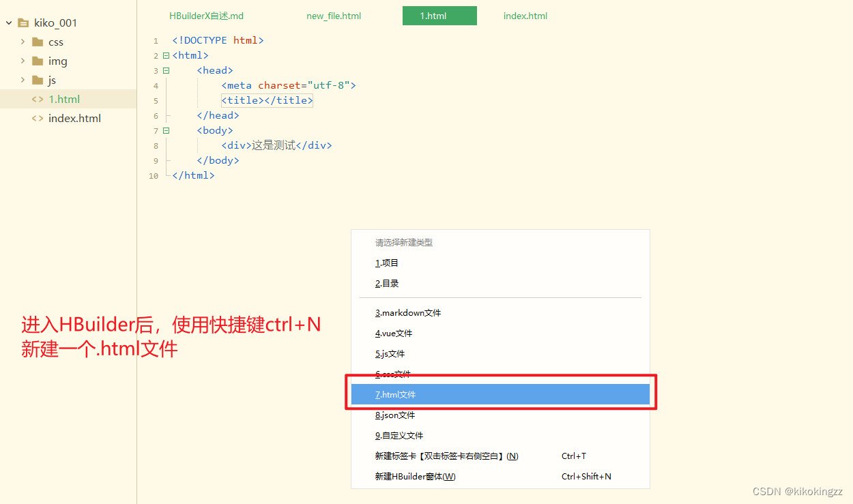This screenshot has height=504, width=853.
Task: Choose 4.vue文件 menu entry
Action: pos(500,333)
